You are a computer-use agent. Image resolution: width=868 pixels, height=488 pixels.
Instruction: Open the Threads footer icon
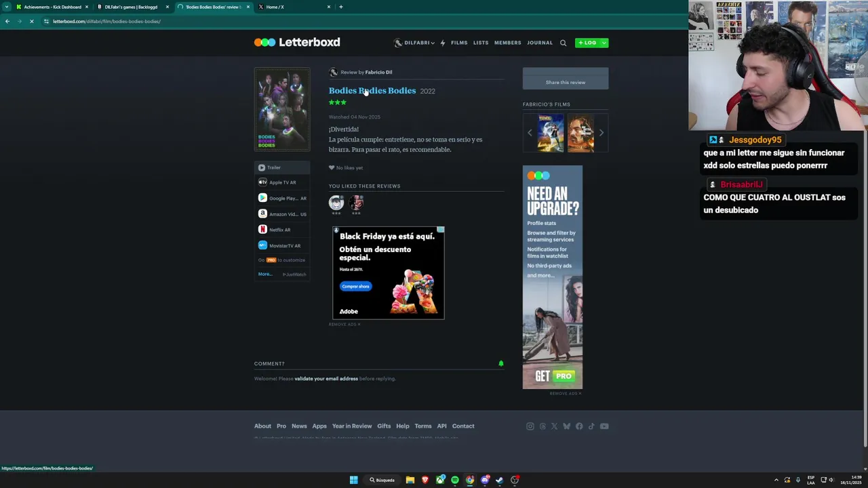pos(542,426)
